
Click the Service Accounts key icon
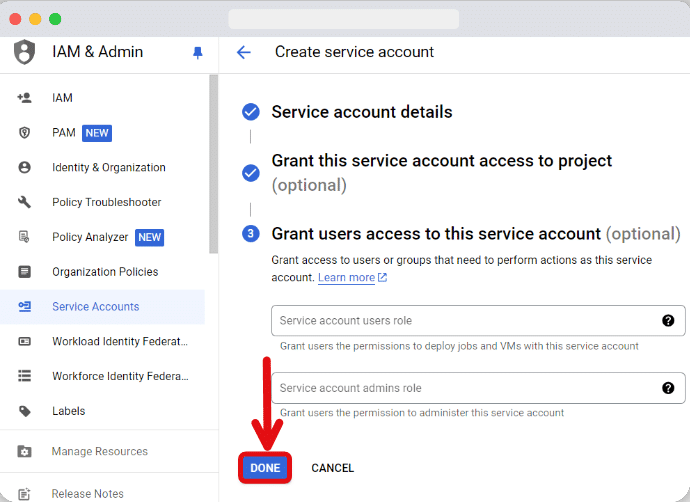pos(24,306)
